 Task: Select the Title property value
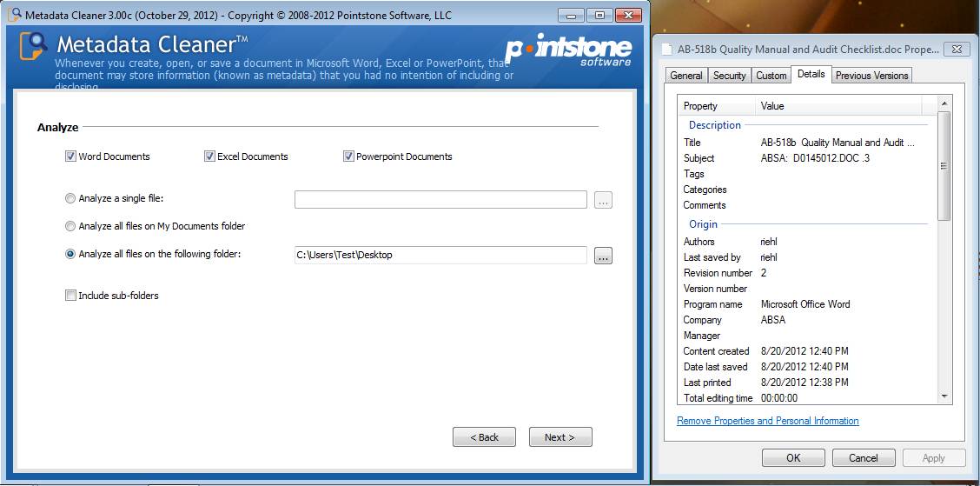[x=838, y=143]
